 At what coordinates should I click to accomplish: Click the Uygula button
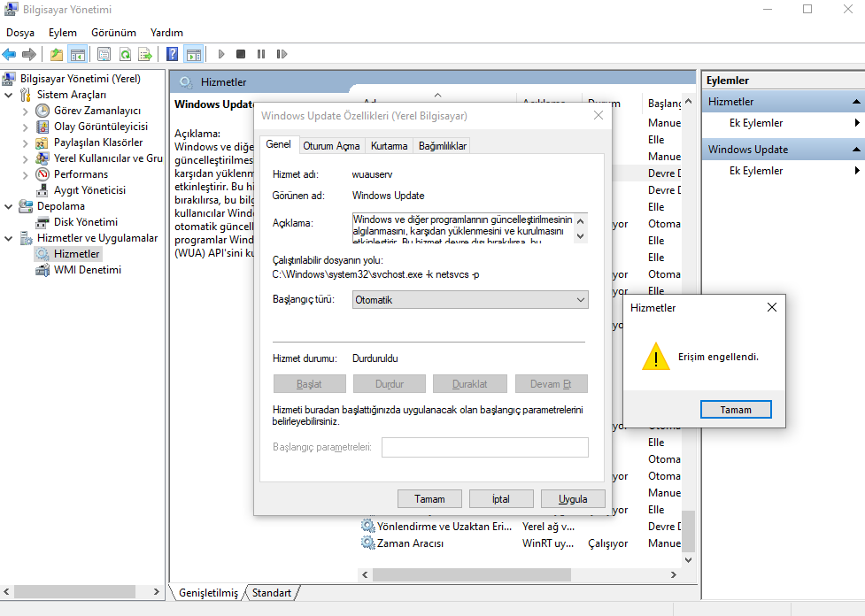point(573,499)
